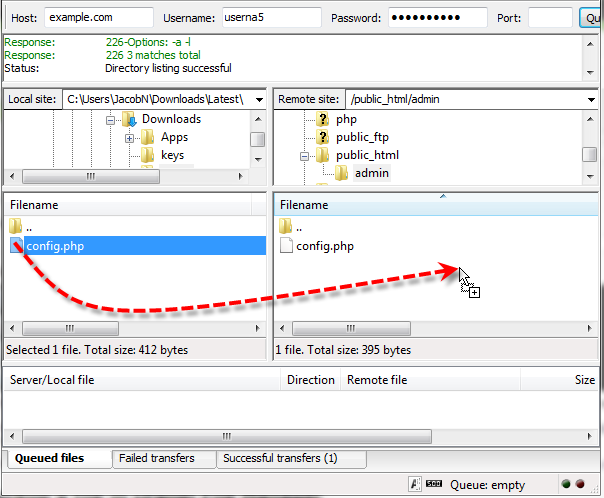Open the Local site path dropdown
604x498 pixels.
pyautogui.click(x=259, y=100)
